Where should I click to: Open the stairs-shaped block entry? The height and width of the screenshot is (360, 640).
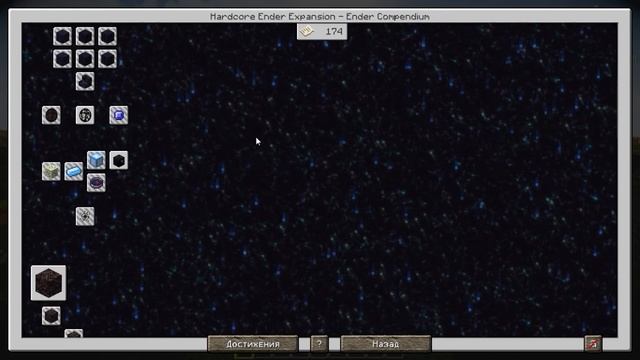(85, 81)
